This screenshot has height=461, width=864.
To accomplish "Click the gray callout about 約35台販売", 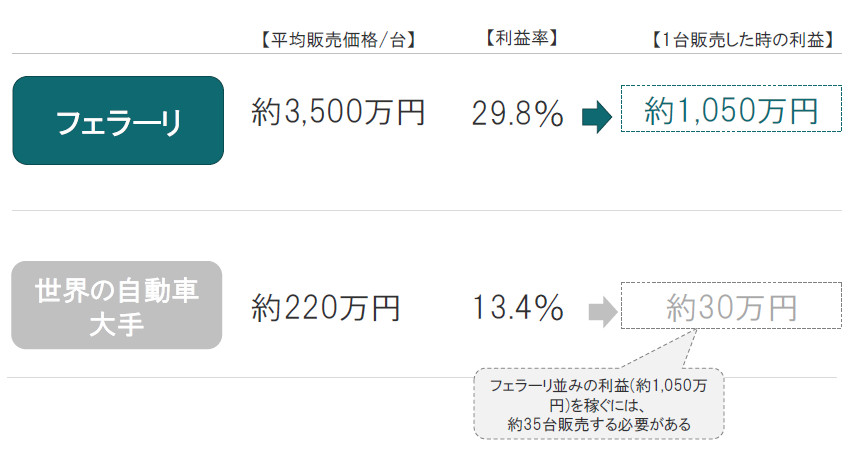I will click(598, 405).
